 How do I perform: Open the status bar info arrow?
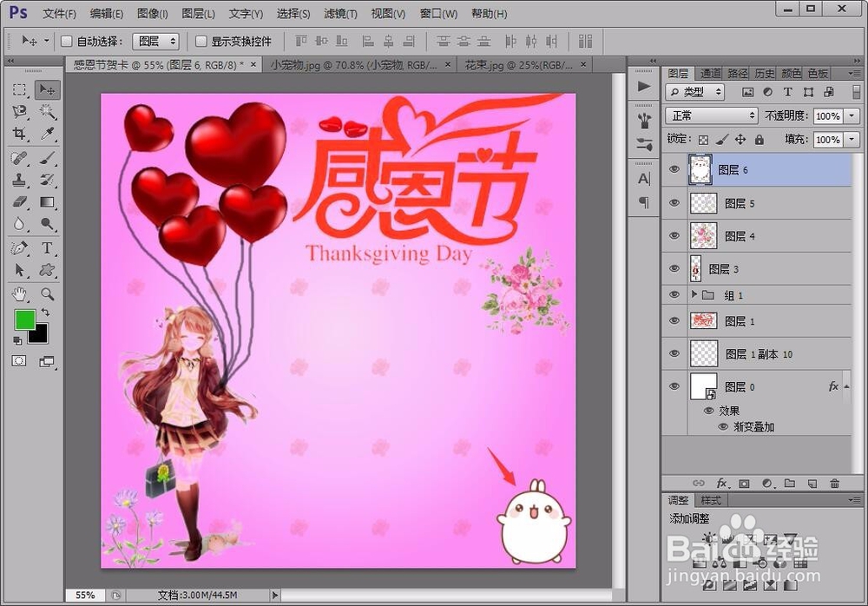point(275,595)
